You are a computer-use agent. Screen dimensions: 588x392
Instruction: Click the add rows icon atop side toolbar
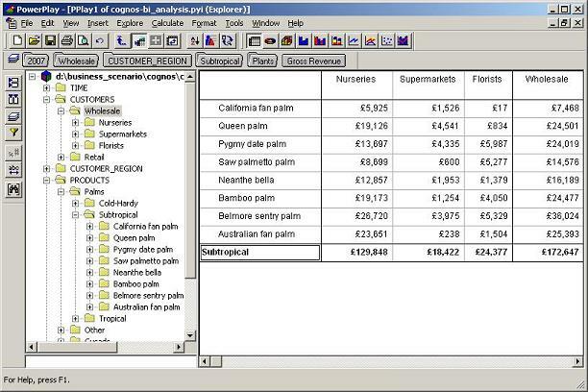pyautogui.click(x=13, y=83)
